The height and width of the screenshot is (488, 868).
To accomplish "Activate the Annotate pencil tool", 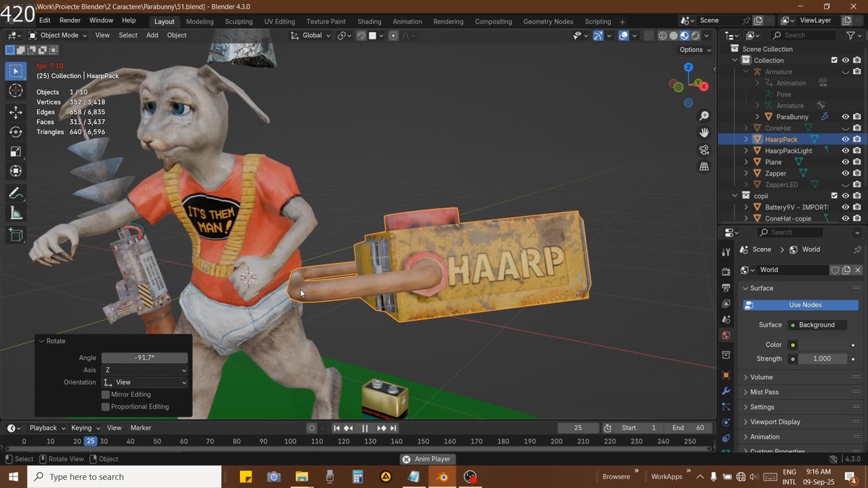I will click(x=16, y=194).
